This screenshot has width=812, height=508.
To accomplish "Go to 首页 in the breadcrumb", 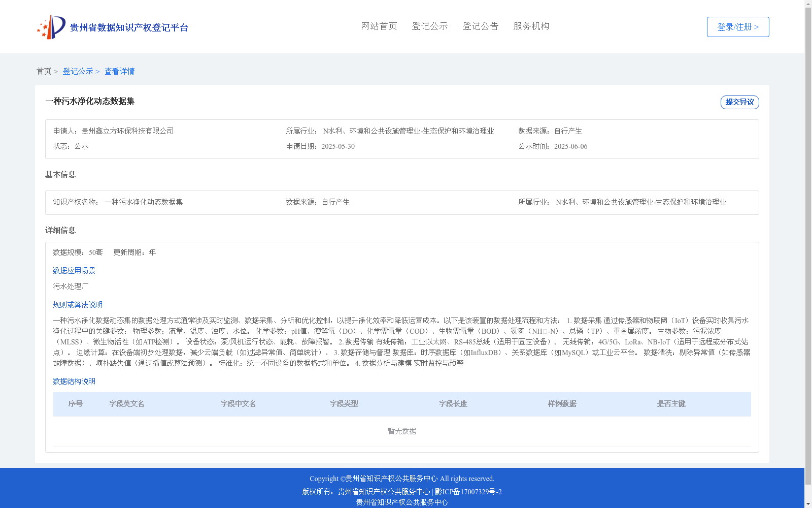I will click(44, 71).
